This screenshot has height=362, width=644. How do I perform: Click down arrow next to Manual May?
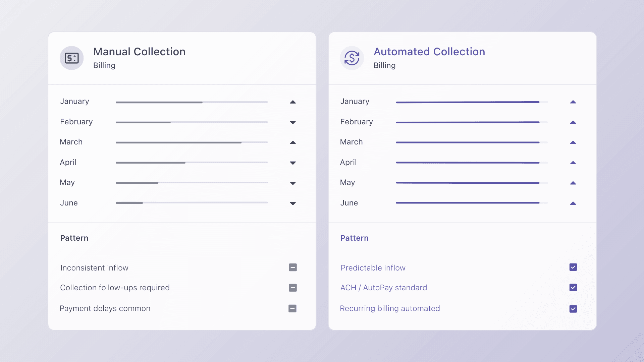(293, 183)
